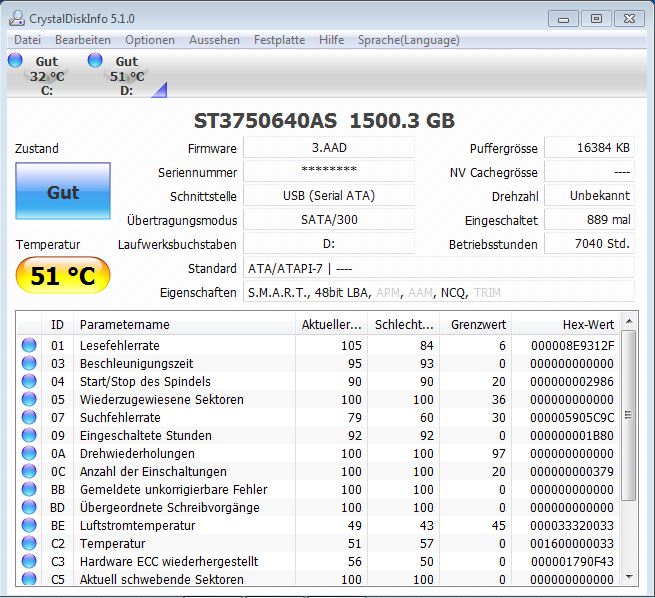Click the blue status icon of drive D:
This screenshot has height=598, width=655.
(x=95, y=60)
